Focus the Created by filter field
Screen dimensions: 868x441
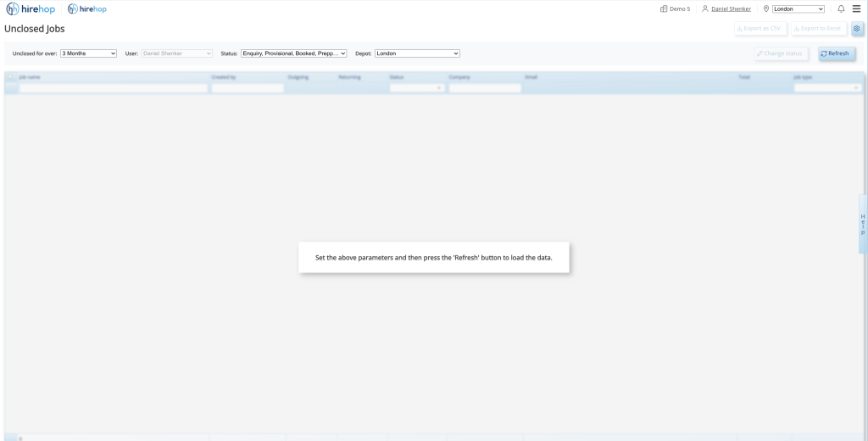click(248, 88)
